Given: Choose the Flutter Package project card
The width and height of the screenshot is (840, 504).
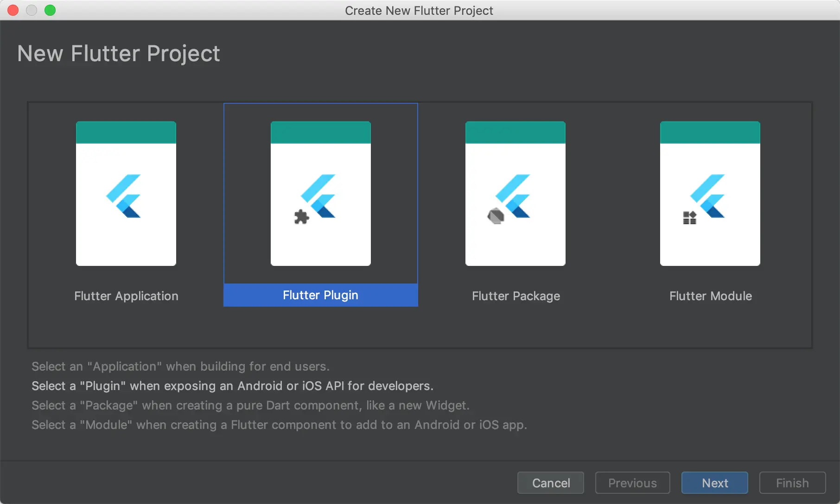Looking at the screenshot, I should (x=515, y=193).
